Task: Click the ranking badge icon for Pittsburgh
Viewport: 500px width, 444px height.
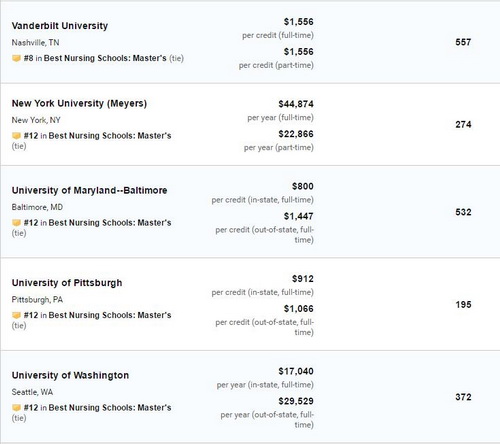Action: pyautogui.click(x=16, y=315)
